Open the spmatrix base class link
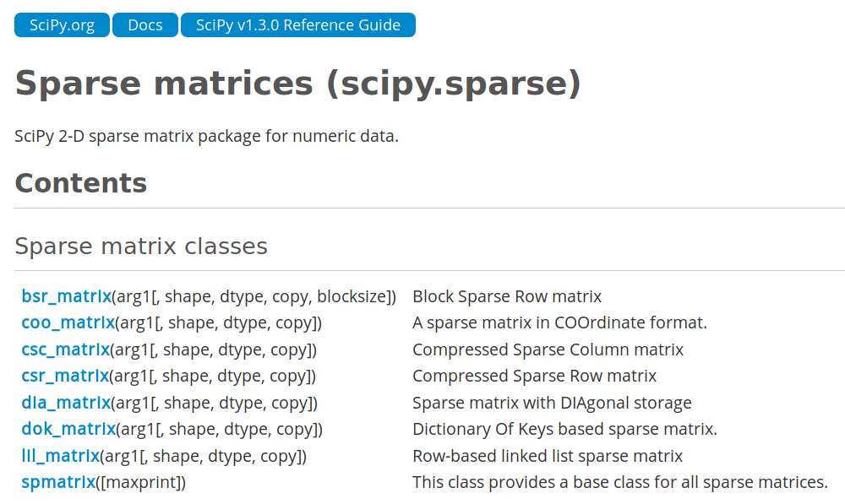Screen dimensions: 845x504 (x=58, y=482)
